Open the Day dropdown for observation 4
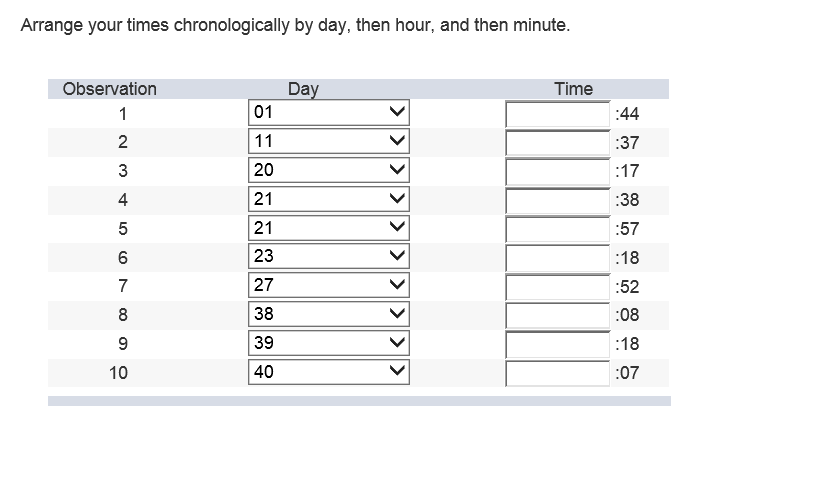The width and height of the screenshot is (814, 477). [x=329, y=199]
